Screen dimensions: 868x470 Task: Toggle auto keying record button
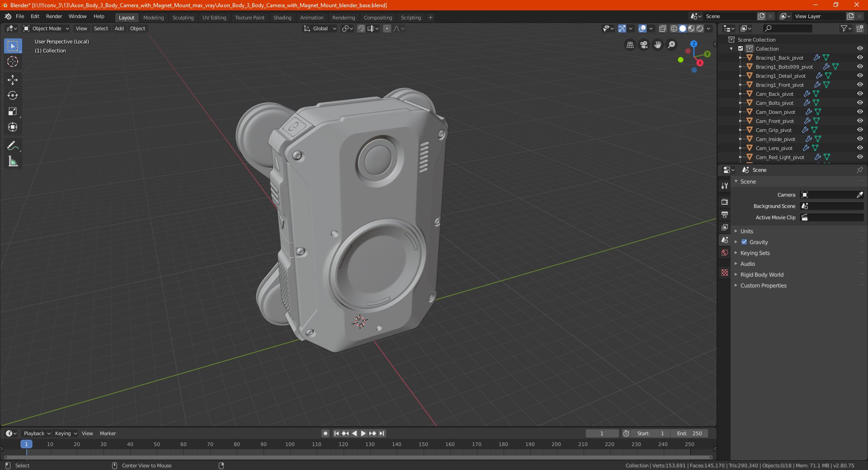click(325, 433)
